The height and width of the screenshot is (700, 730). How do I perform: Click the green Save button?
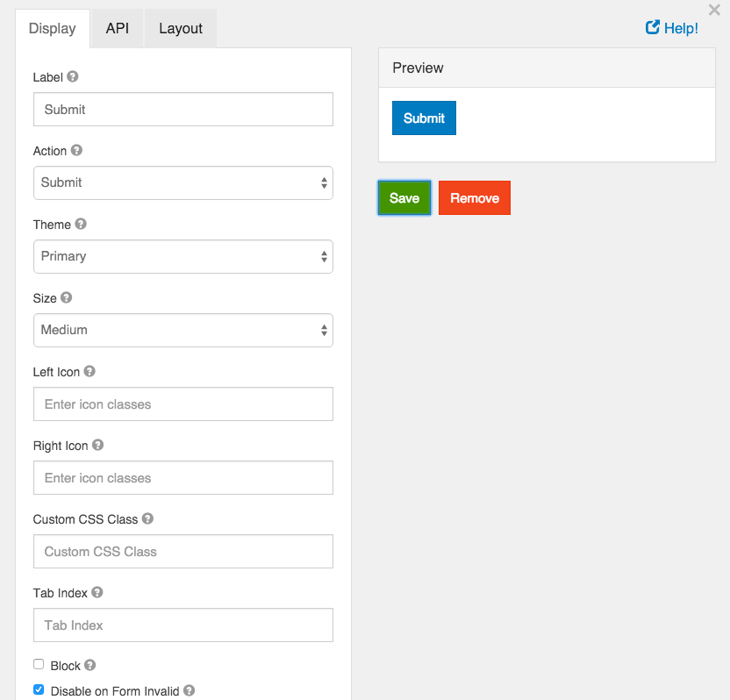tap(404, 197)
